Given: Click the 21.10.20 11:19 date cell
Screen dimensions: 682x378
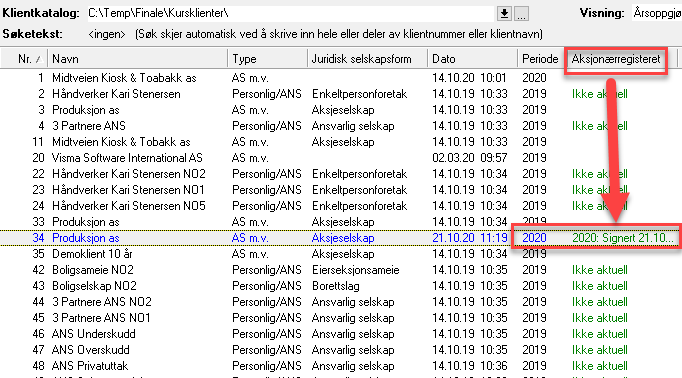Looking at the screenshot, I should coord(470,238).
